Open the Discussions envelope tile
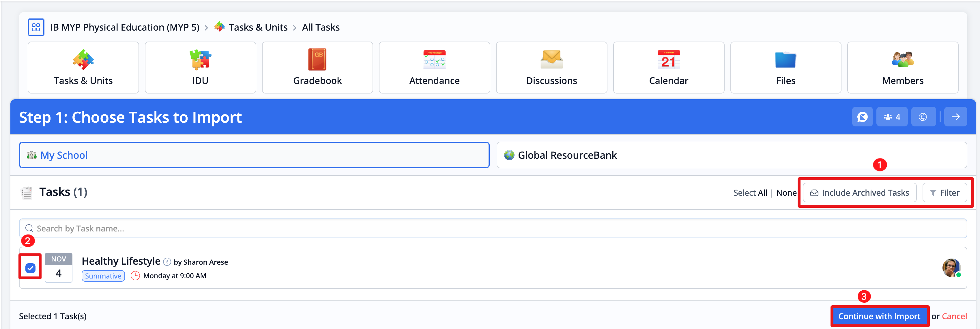The width and height of the screenshot is (980, 329). coord(551,67)
